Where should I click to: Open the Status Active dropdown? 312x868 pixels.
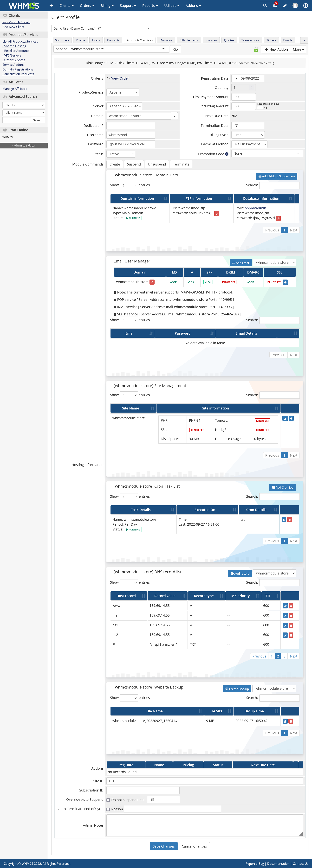[x=121, y=154]
